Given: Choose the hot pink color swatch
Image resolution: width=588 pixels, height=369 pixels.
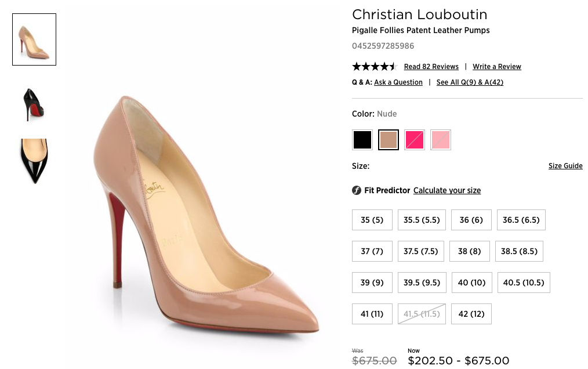Looking at the screenshot, I should [415, 140].
